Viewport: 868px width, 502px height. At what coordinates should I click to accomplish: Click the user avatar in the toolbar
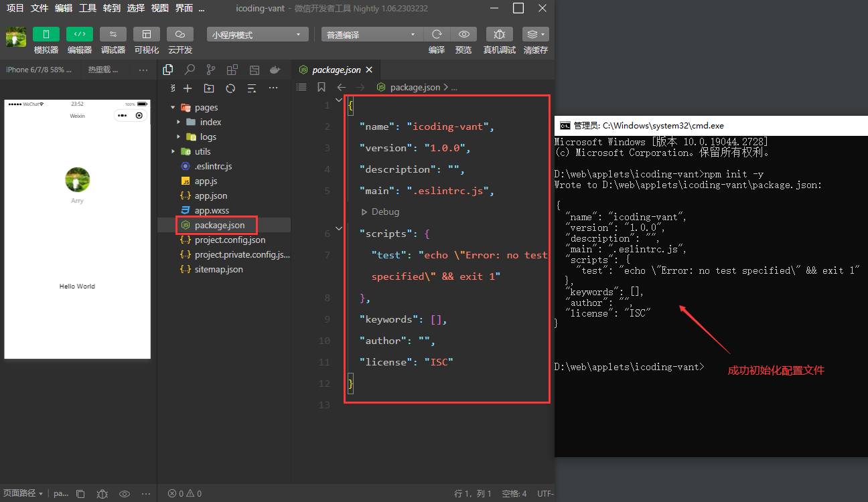tap(16, 37)
